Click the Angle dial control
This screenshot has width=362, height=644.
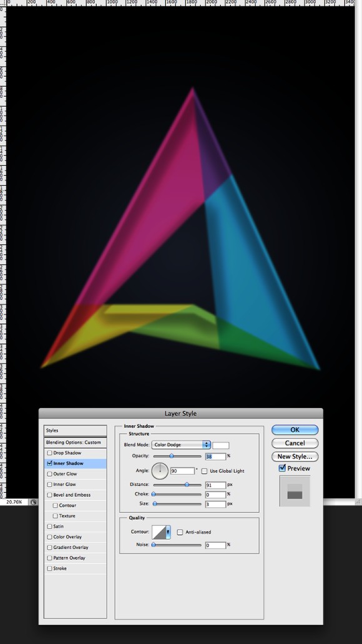[160, 471]
